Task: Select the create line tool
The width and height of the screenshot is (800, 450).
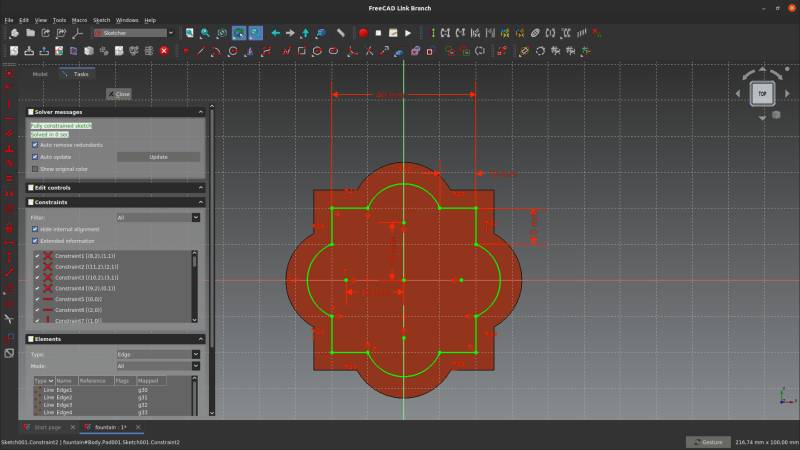Action: pos(201,51)
